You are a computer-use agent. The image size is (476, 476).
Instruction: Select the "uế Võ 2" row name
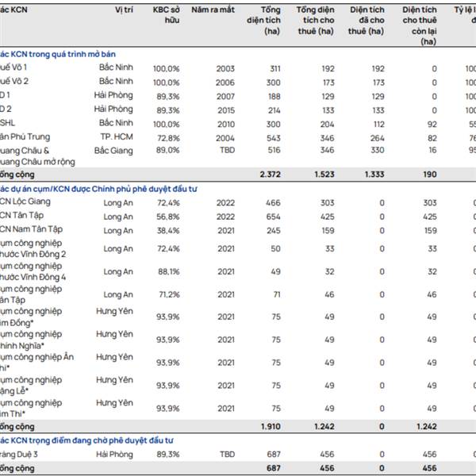tap(14, 81)
